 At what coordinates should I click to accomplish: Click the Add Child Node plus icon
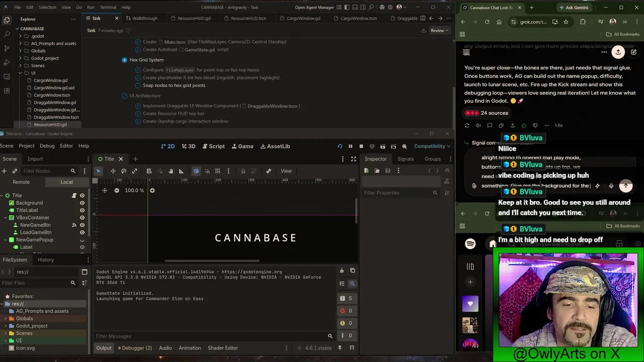(4, 171)
